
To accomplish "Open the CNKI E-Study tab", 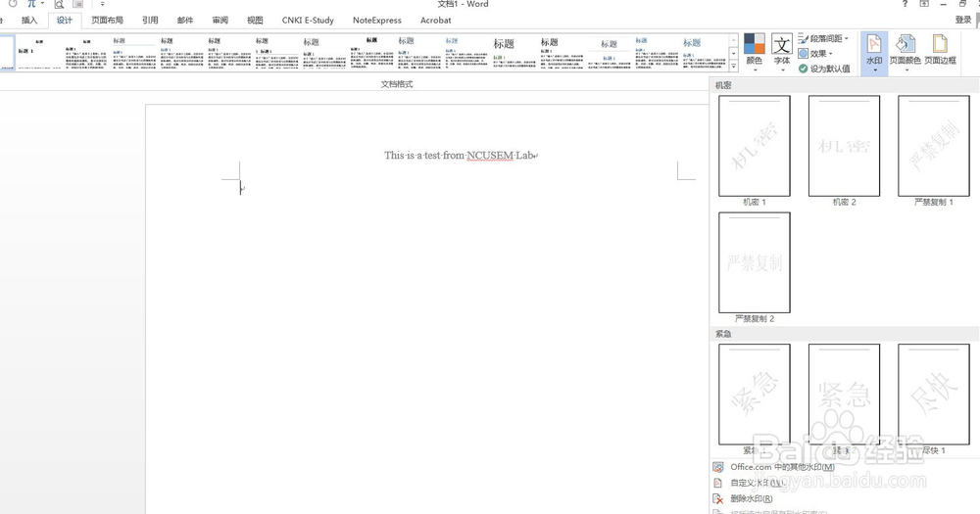I will point(308,20).
